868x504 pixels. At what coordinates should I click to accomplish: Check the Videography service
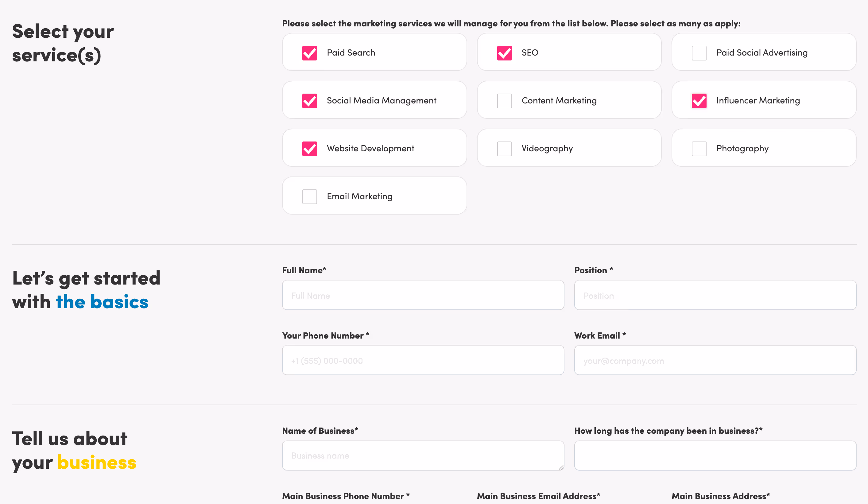pyautogui.click(x=505, y=149)
